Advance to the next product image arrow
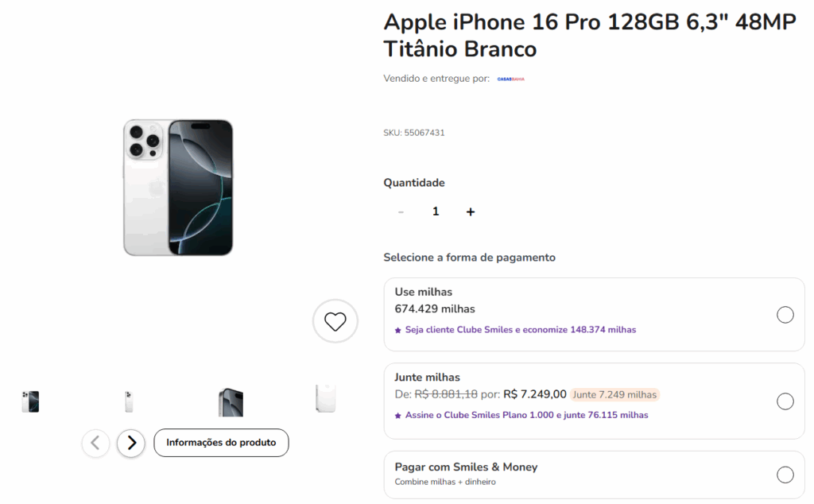 click(x=131, y=443)
